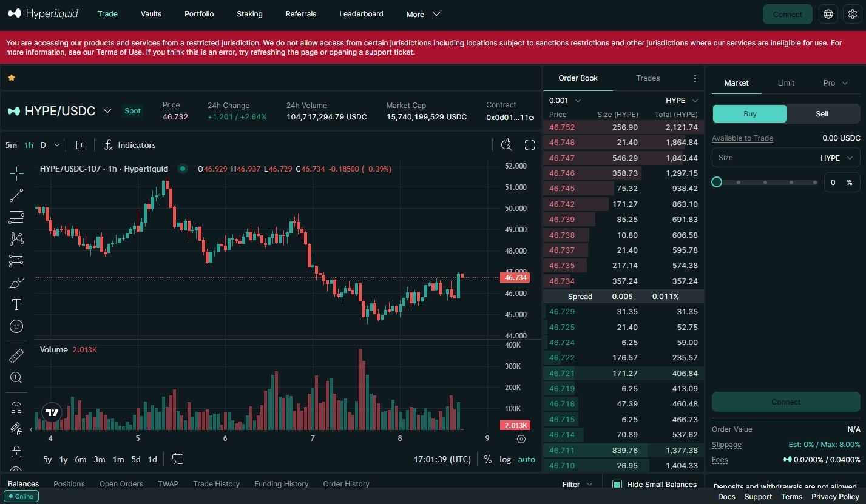Open the language globe selector
The height and width of the screenshot is (504, 866).
(828, 14)
